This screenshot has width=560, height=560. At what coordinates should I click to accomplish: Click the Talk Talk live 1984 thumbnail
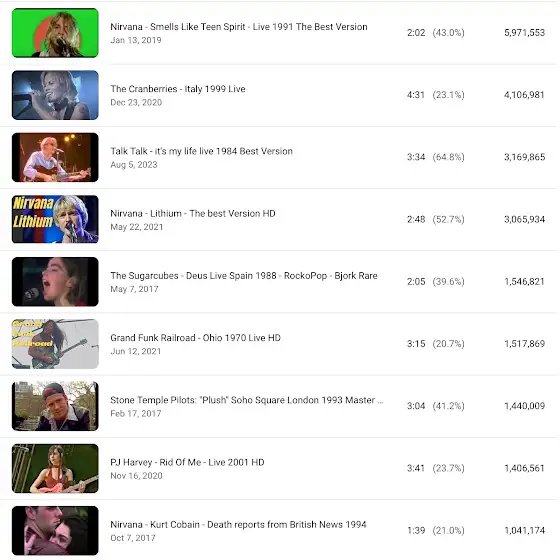point(55,157)
